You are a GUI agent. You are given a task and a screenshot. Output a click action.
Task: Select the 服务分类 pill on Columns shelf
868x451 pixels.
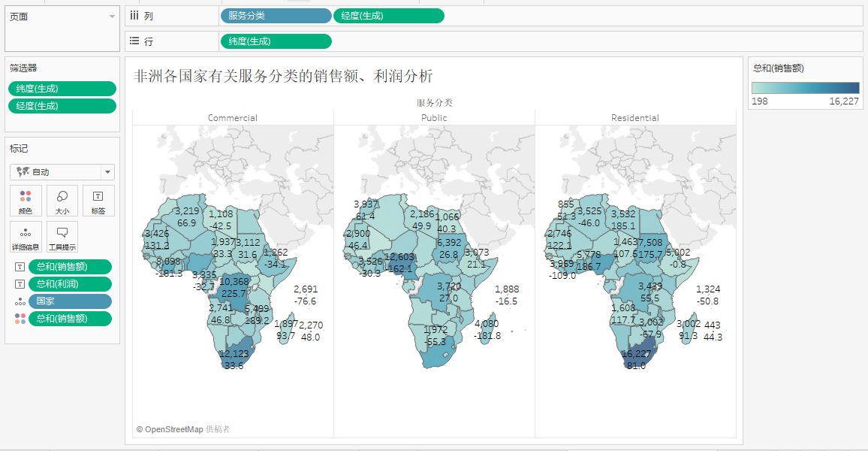[x=276, y=16]
